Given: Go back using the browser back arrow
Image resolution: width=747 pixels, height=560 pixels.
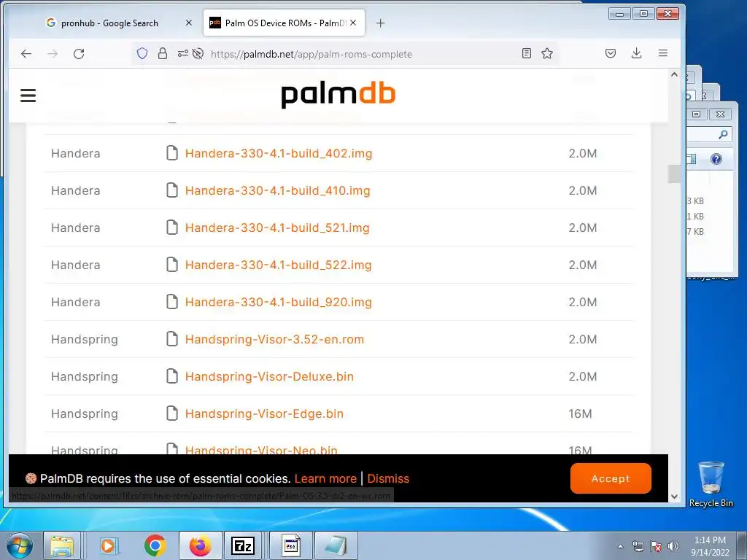Looking at the screenshot, I should [x=26, y=54].
